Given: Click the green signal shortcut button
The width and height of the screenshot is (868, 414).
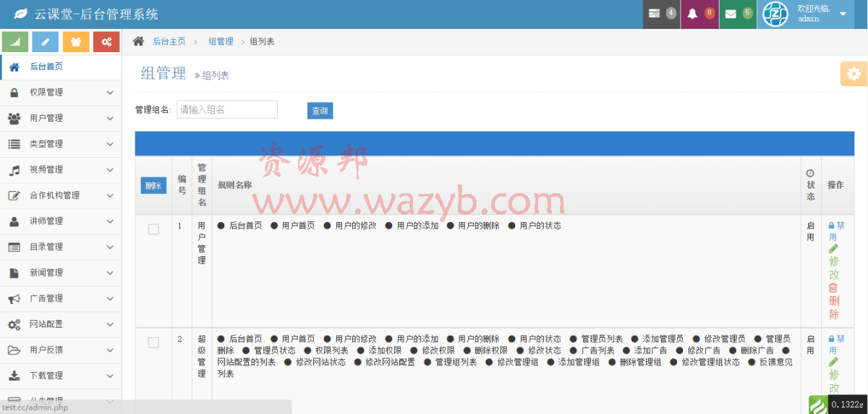Looking at the screenshot, I should (15, 42).
